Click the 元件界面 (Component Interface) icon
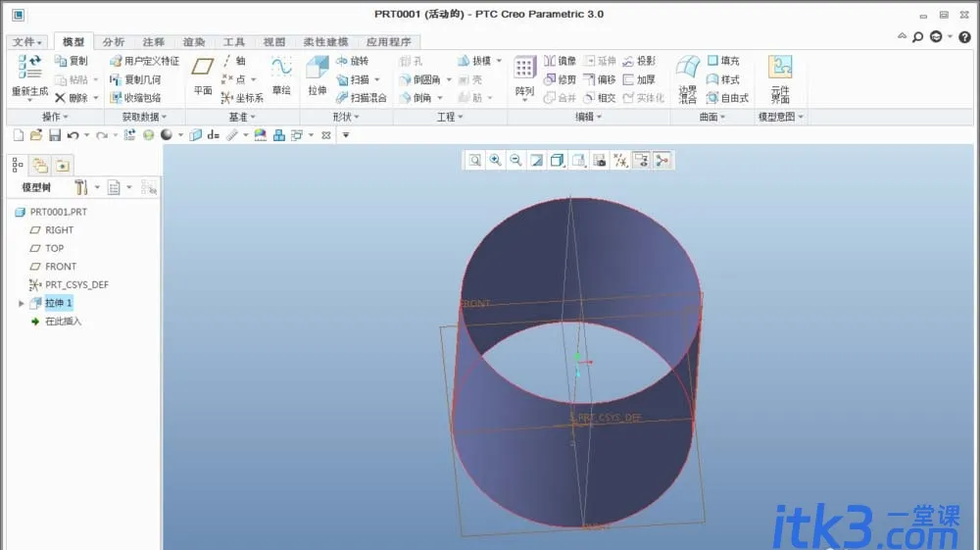Screen dimensions: 980x550 point(780,78)
